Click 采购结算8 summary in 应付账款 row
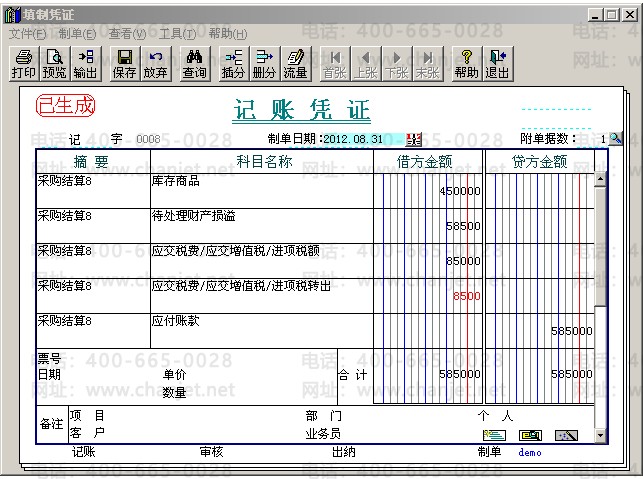 tap(65, 320)
